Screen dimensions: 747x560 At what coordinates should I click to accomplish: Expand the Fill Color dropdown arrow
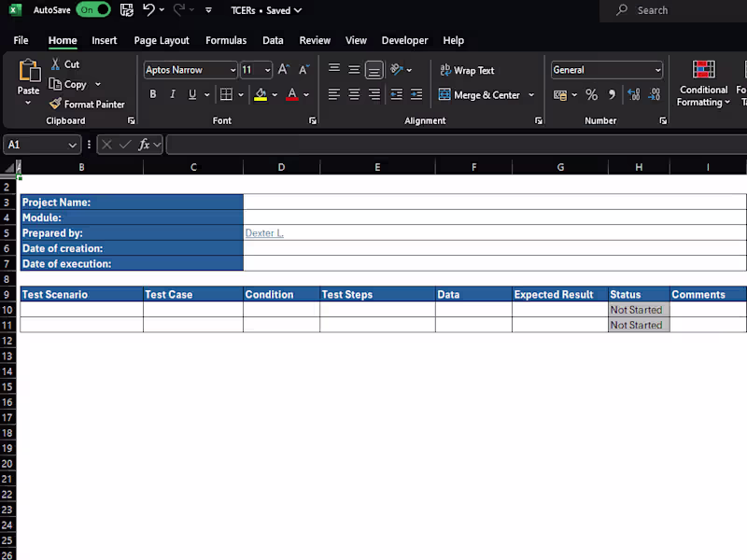click(275, 95)
